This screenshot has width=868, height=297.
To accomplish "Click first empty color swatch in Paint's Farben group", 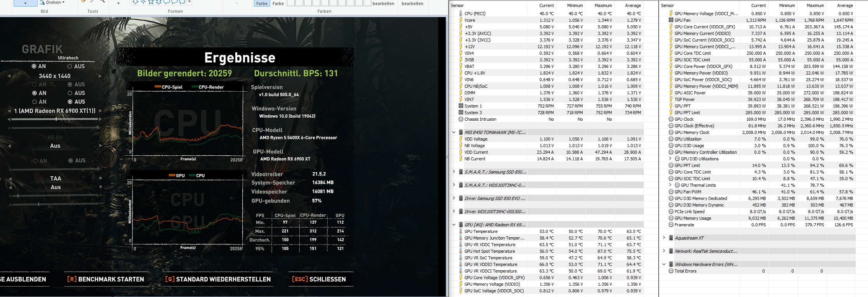I will coord(290,3).
